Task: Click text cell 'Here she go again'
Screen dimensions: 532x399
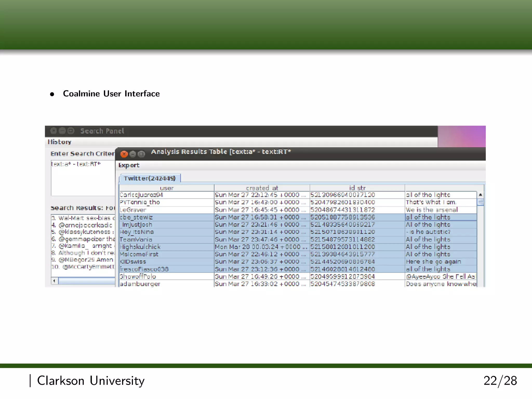Action: tap(441, 262)
